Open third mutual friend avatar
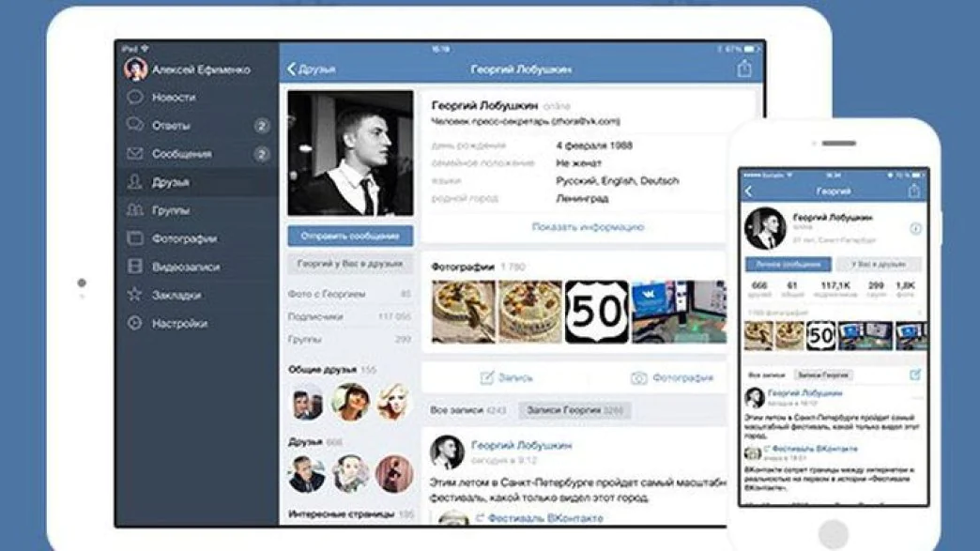 pyautogui.click(x=393, y=403)
